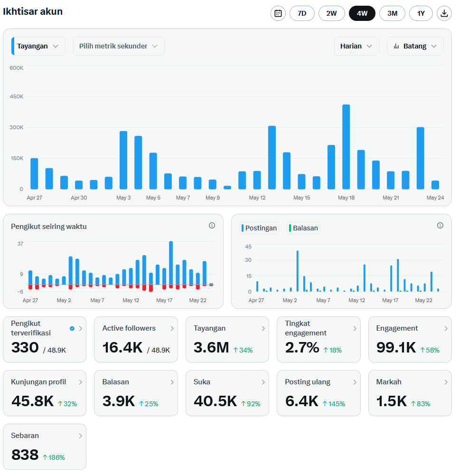
Task: Click the 1.5K Markah value
Action: tap(391, 401)
